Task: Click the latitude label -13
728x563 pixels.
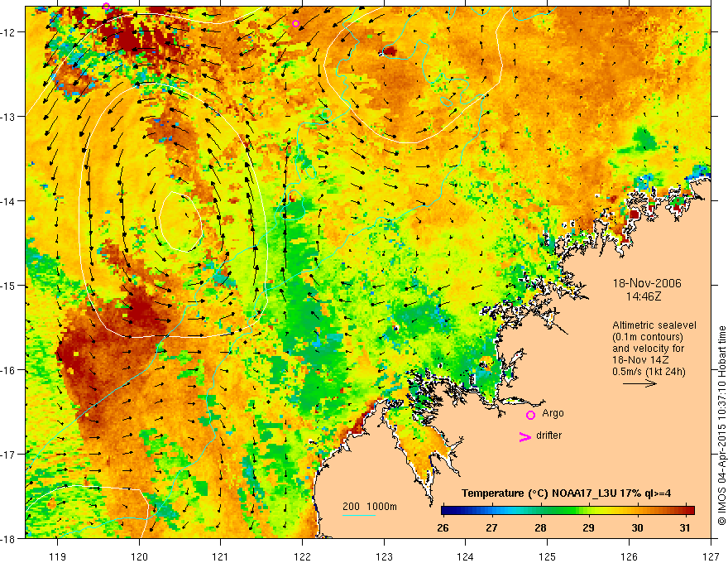Action: (x=8, y=117)
